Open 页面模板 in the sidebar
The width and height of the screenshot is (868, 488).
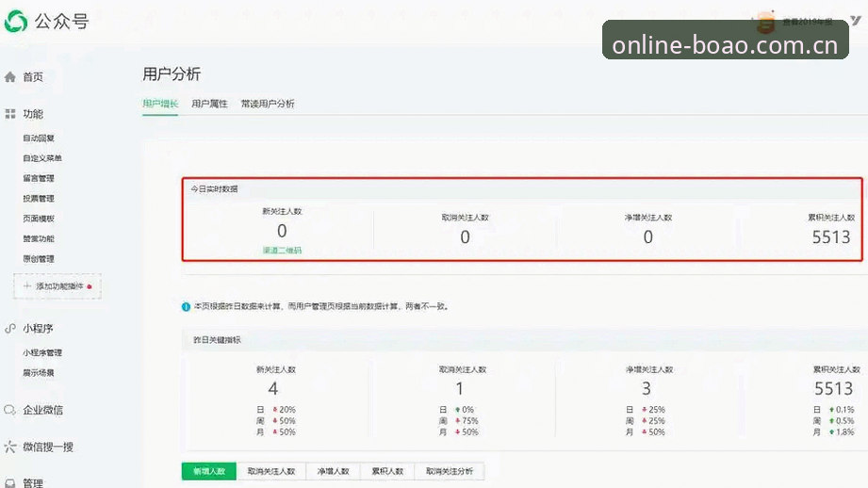pos(39,219)
